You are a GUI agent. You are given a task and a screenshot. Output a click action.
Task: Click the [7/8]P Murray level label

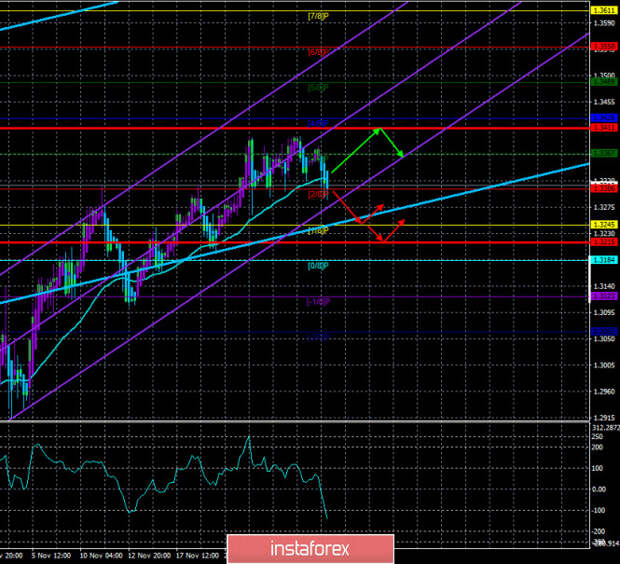pyautogui.click(x=318, y=16)
